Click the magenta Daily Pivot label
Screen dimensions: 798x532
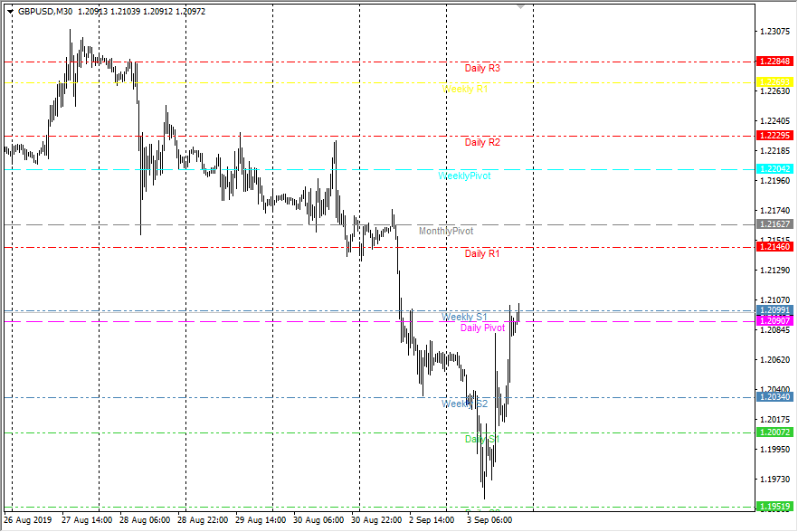482,328
